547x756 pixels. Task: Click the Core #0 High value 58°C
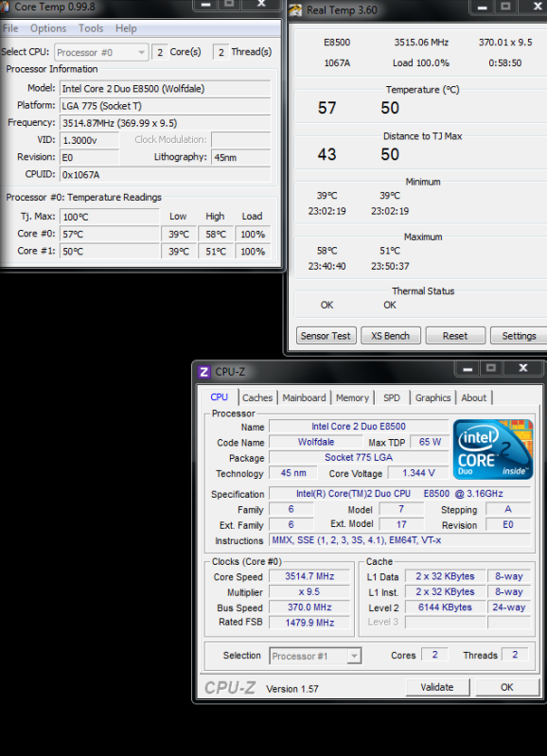pos(216,235)
